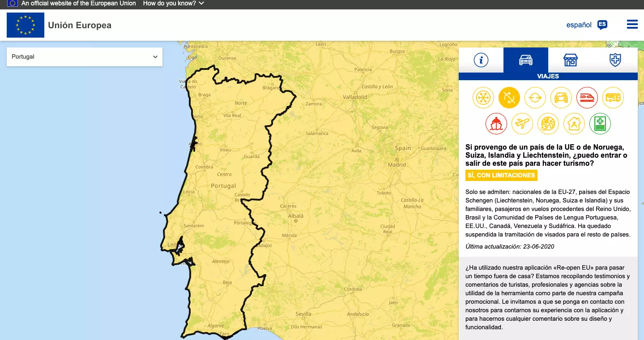Click the 'Última actualización: 23-06-2020' text
644x340 pixels.
510,246
